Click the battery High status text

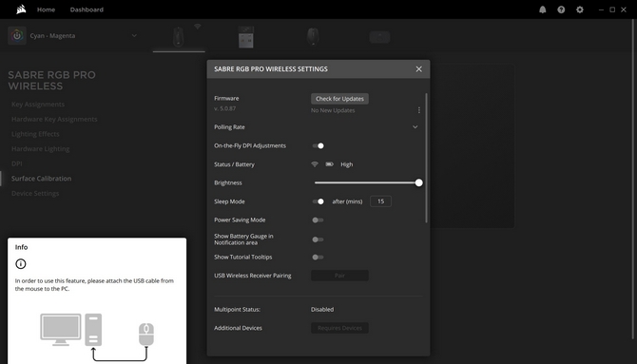click(x=346, y=164)
